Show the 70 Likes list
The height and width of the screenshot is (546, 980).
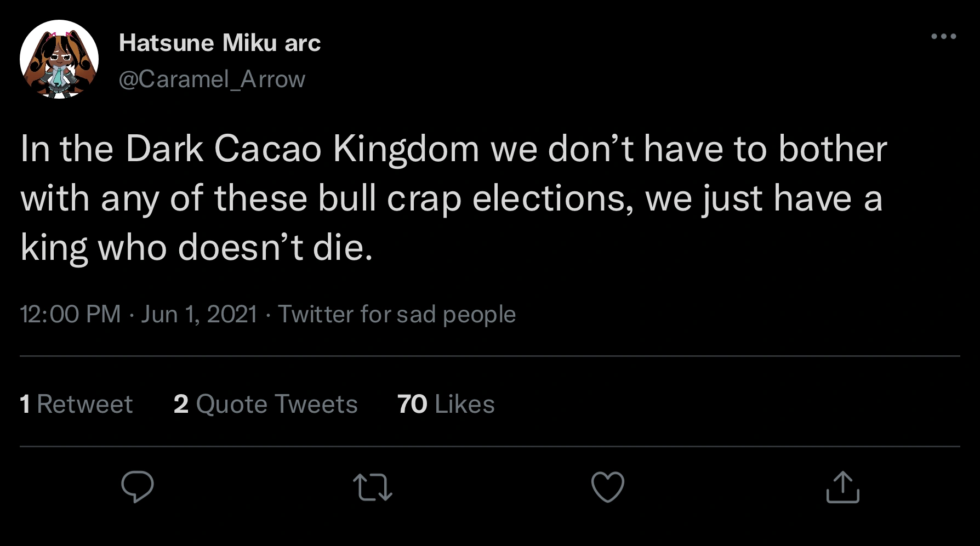(x=446, y=405)
